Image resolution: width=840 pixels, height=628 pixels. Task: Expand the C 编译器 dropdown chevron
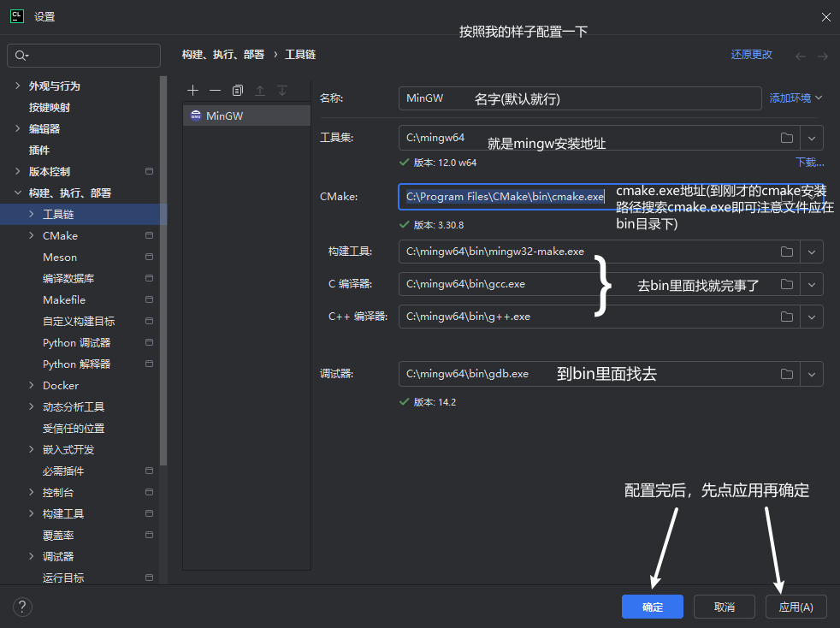tap(811, 284)
